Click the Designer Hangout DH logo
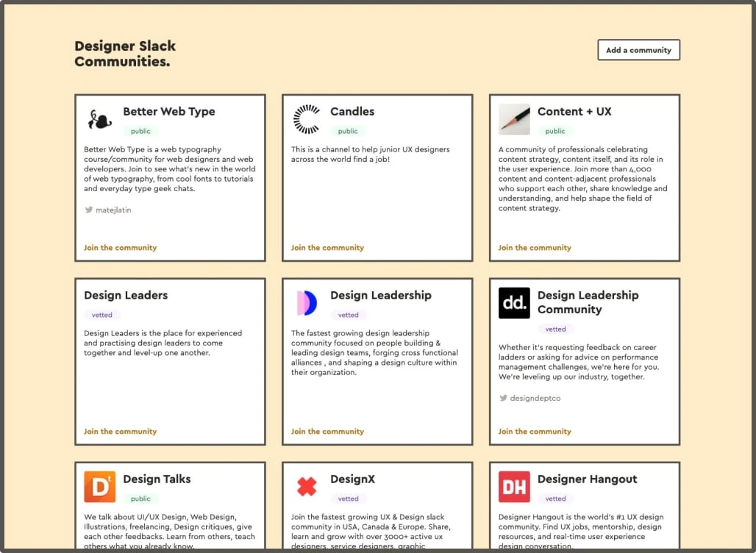This screenshot has height=553, width=756. pos(513,485)
